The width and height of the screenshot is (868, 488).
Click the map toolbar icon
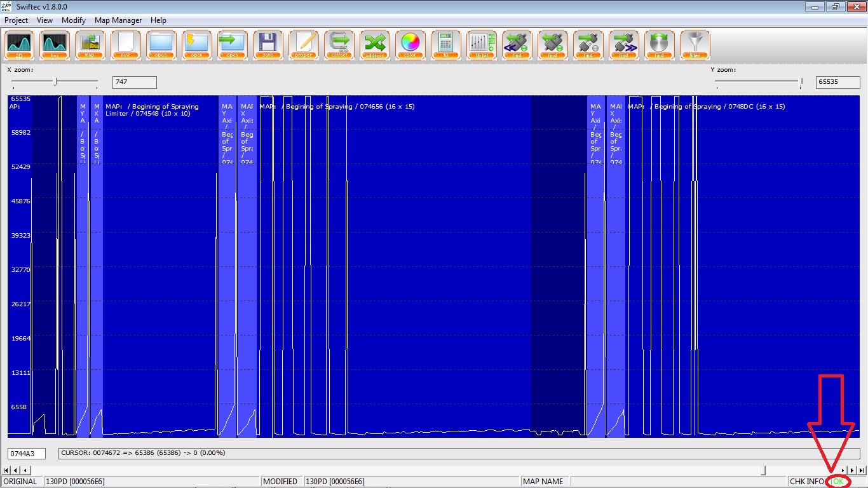click(x=90, y=44)
